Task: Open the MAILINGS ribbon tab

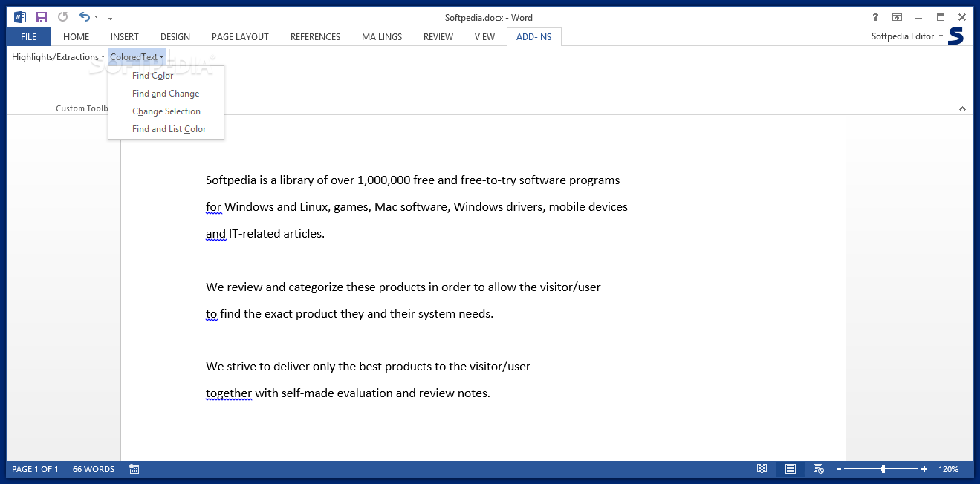Action: coord(382,36)
